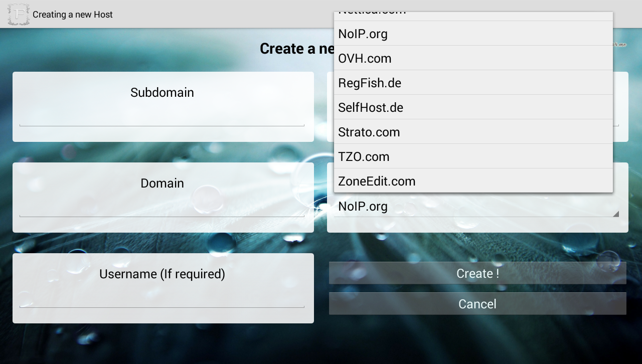Click the spinner's corner expander arrow
This screenshot has height=364, width=642.
tap(615, 214)
